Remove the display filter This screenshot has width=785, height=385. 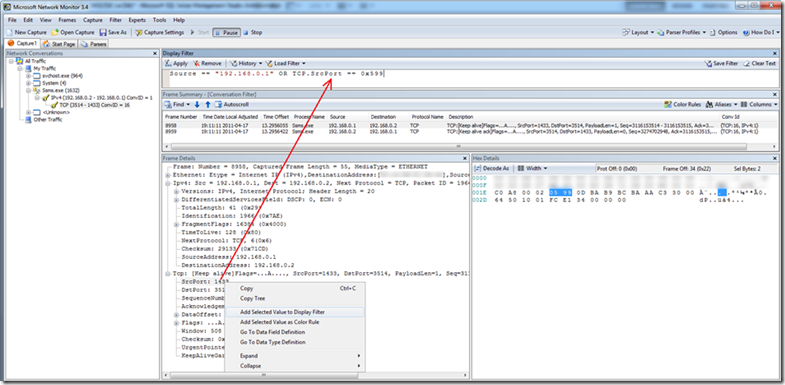click(207, 64)
